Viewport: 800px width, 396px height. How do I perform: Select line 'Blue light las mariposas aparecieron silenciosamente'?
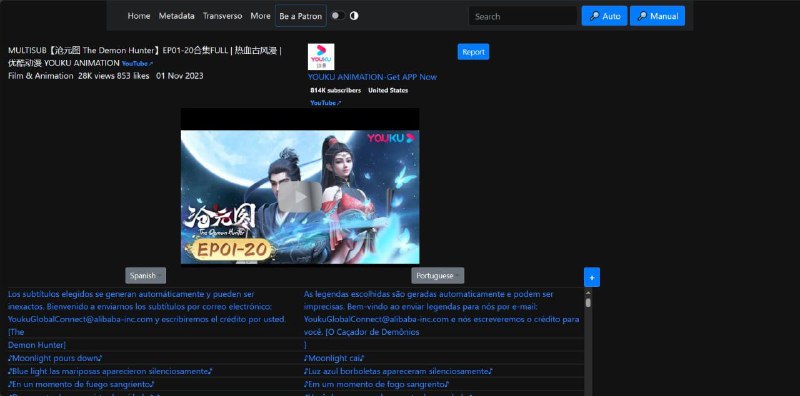click(x=110, y=371)
